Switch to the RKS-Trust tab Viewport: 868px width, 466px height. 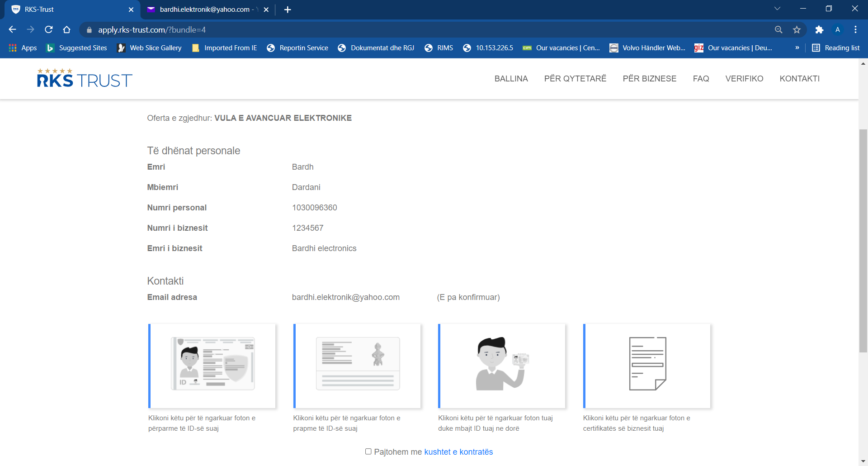70,10
